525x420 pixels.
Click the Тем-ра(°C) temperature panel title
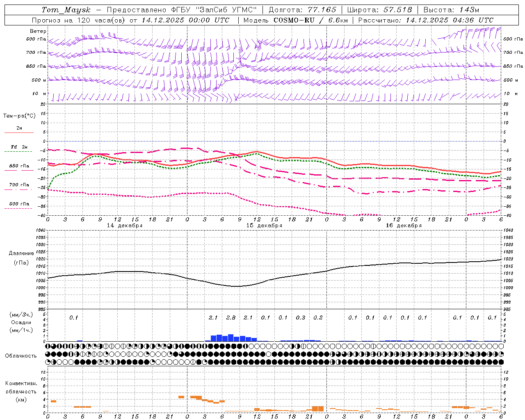pos(19,116)
